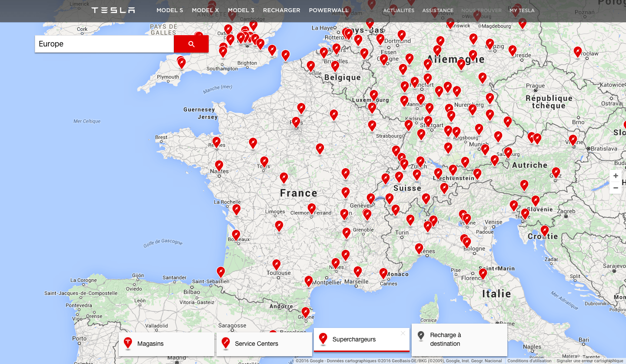Focus the location search field containing Europe
This screenshot has width=626, height=364.
click(104, 44)
